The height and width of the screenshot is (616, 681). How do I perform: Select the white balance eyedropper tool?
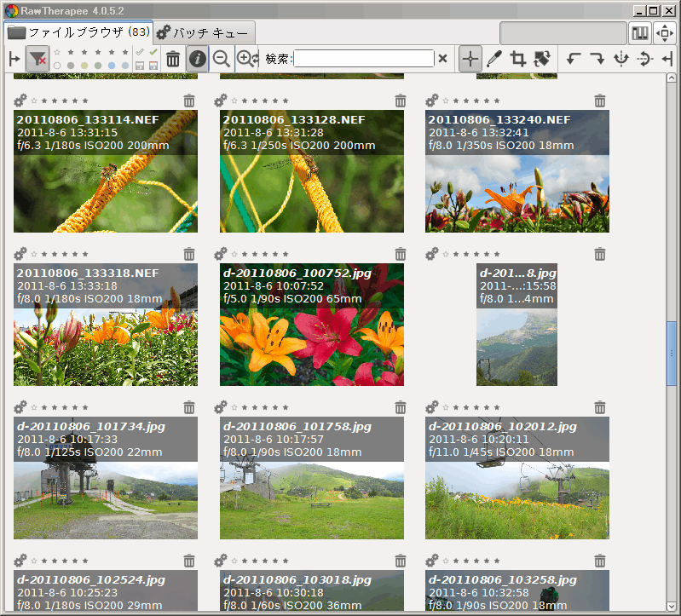point(493,59)
